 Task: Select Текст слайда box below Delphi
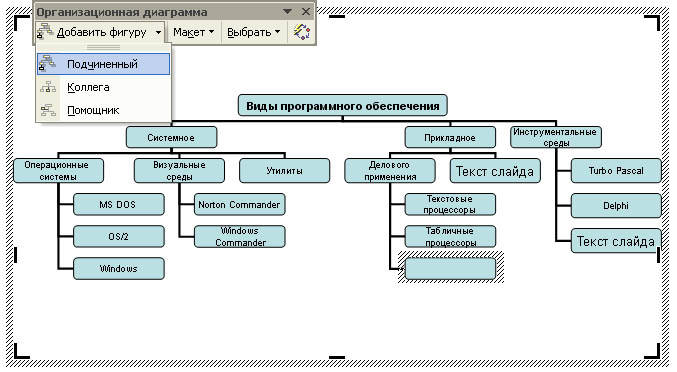(x=616, y=240)
